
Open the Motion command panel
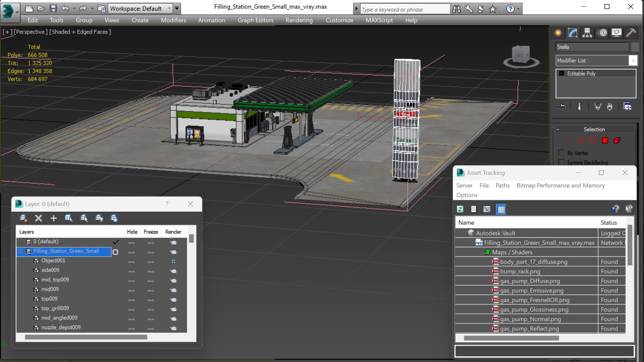603,32
